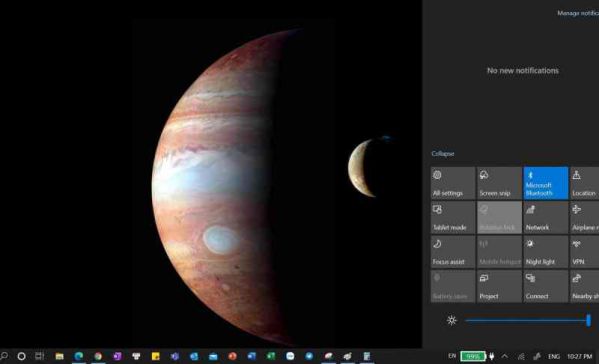Open the All settings quick action tile
The width and height of the screenshot is (599, 364).
453,183
